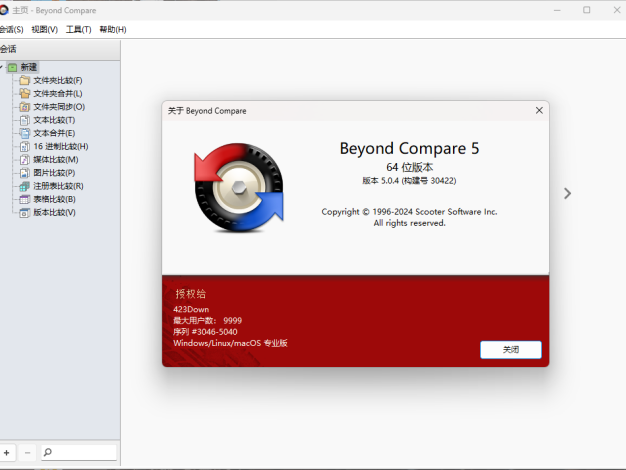Click the Windows/Linux/macOS 专业版 text

(230, 343)
